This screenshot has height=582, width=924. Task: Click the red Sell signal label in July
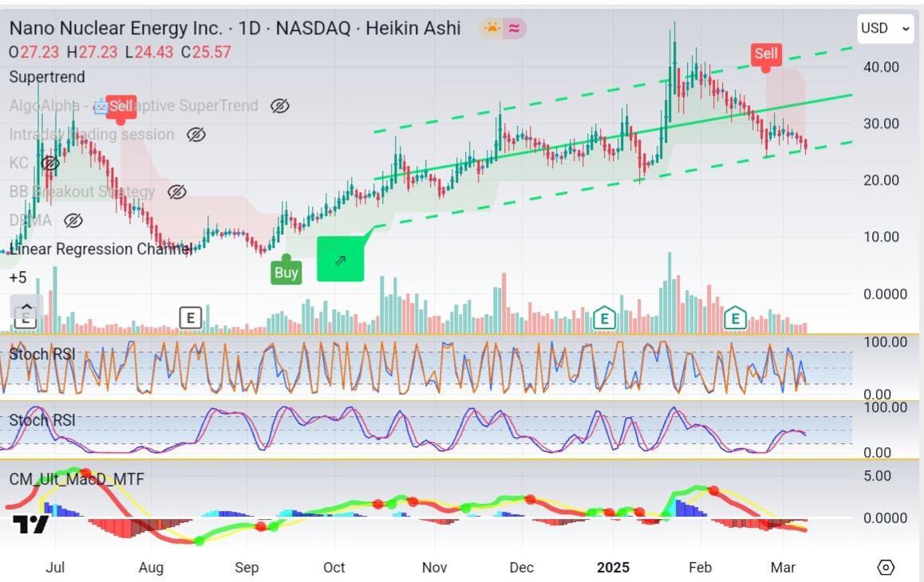point(120,107)
